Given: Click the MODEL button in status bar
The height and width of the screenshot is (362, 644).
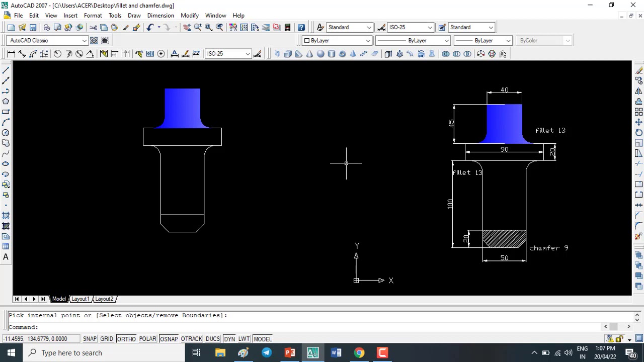Looking at the screenshot, I should 263,339.
